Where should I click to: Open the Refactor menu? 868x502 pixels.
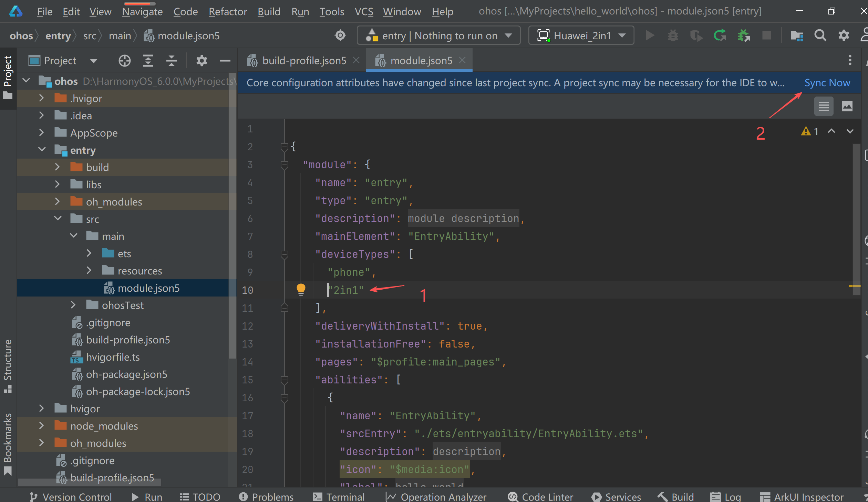[228, 12]
